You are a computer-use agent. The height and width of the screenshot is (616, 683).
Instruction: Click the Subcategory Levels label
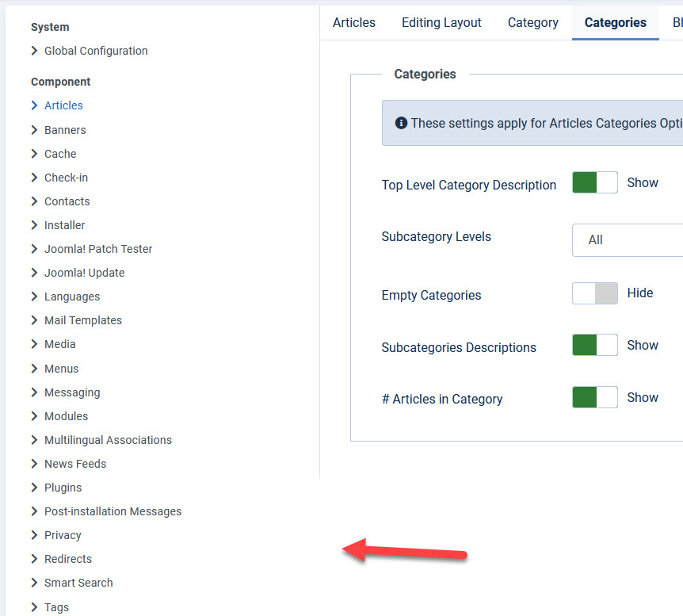pyautogui.click(x=436, y=236)
